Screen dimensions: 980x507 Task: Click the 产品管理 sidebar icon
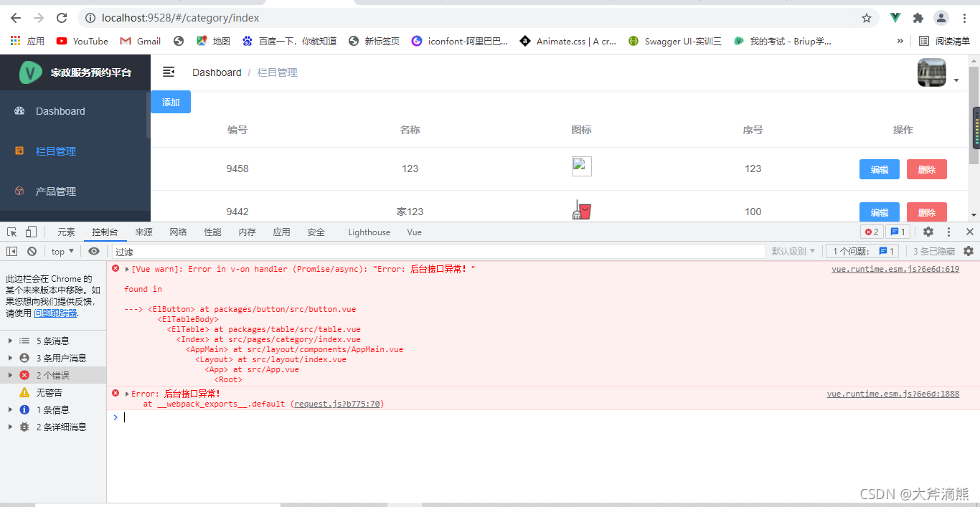[x=20, y=191]
